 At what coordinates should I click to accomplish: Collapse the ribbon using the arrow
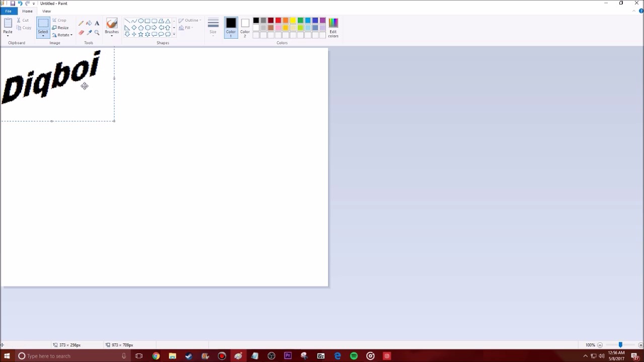635,11
